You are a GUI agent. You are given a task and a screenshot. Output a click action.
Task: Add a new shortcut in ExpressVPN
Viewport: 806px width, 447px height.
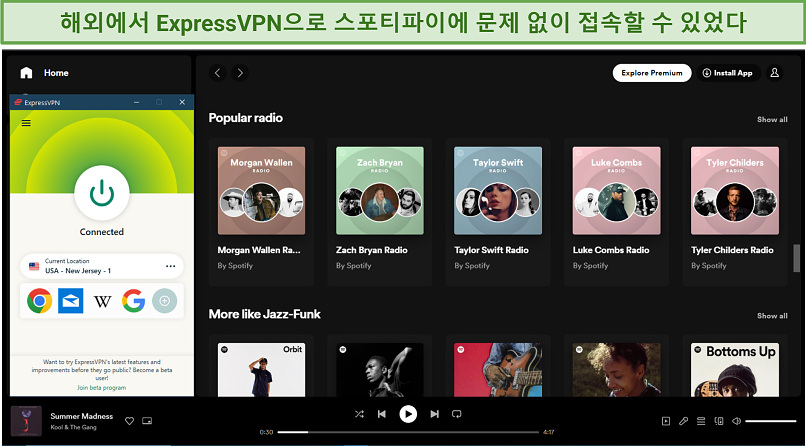pos(164,301)
